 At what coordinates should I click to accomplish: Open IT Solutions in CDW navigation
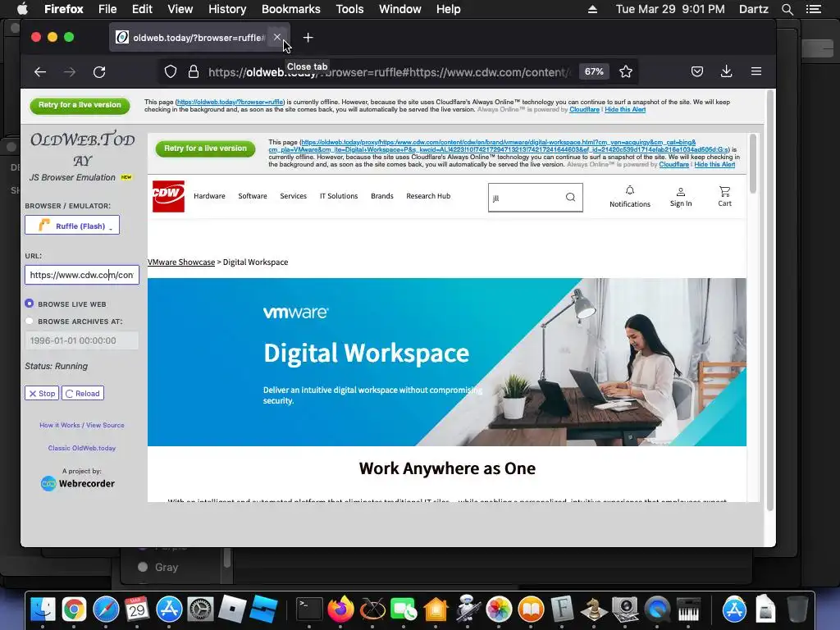[339, 196]
